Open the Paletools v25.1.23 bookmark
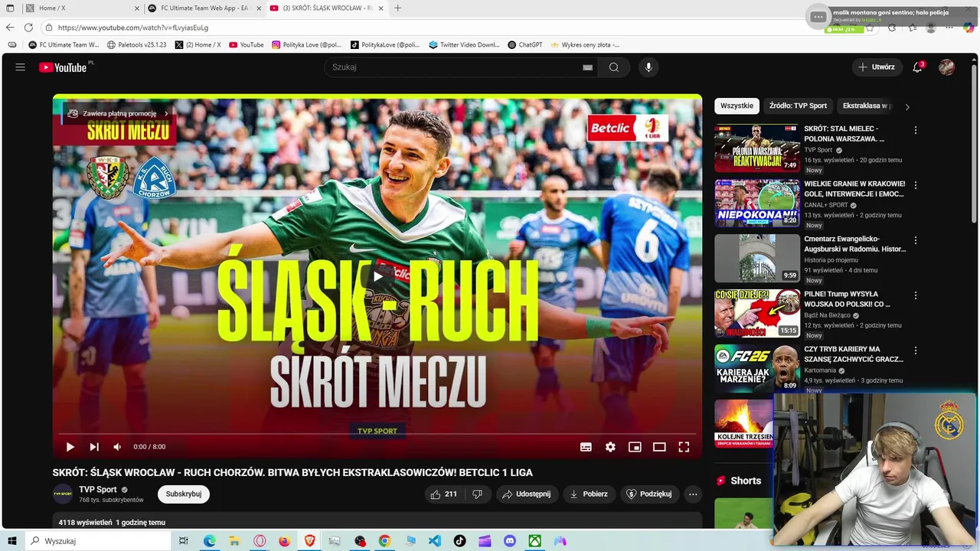The height and width of the screenshot is (551, 980). point(137,45)
